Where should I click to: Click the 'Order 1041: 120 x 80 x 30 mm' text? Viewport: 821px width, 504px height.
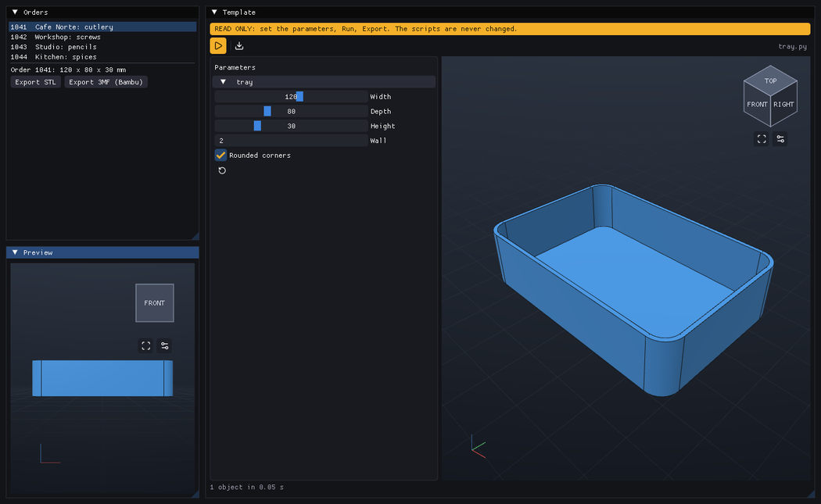coord(68,70)
